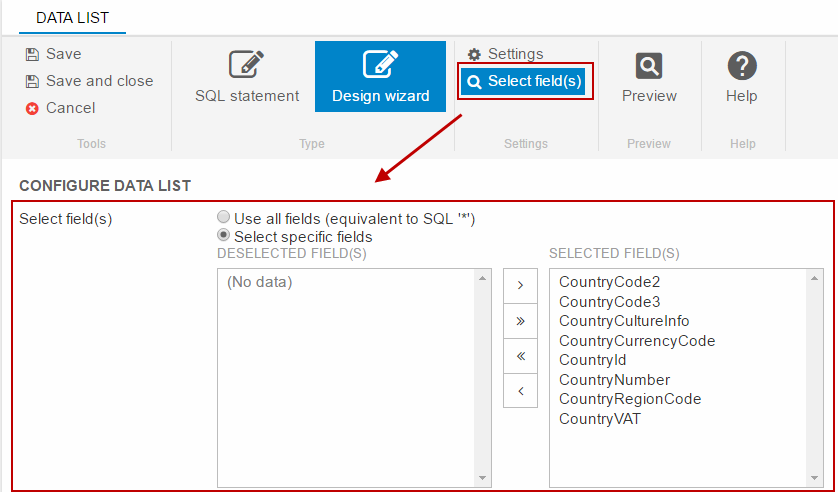Viewport: 838px width, 492px height.
Task: Open the Preview magnifier icon
Action: click(649, 66)
